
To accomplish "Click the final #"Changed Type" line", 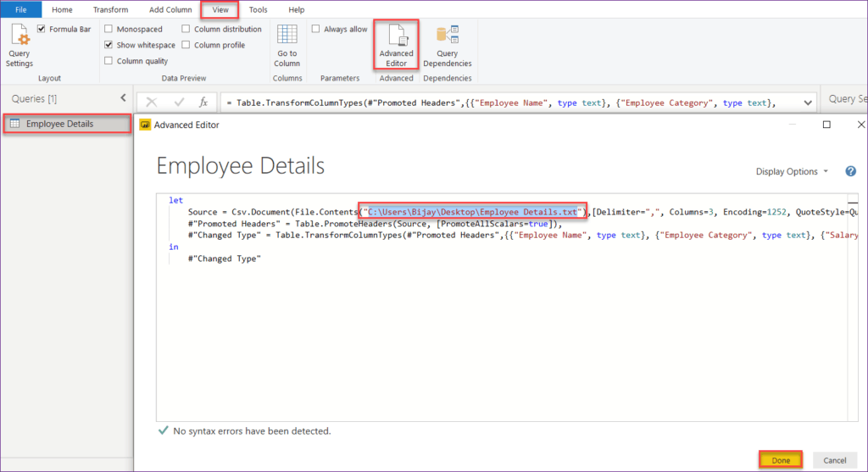I will [x=224, y=258].
